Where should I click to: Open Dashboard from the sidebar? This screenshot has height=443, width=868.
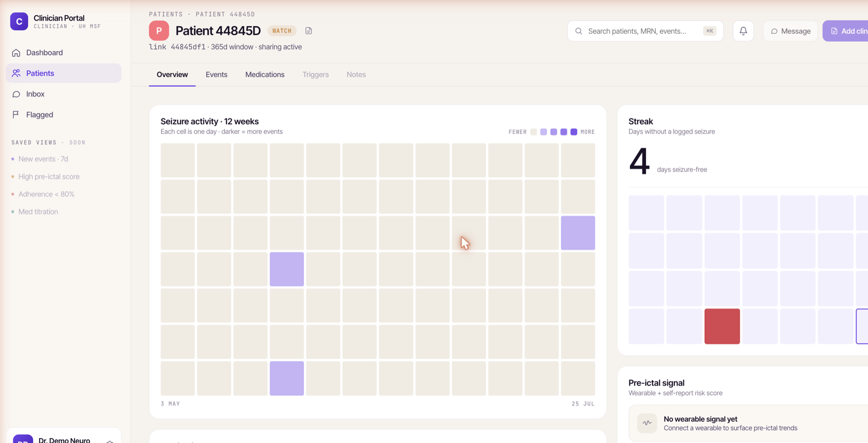click(x=63, y=53)
